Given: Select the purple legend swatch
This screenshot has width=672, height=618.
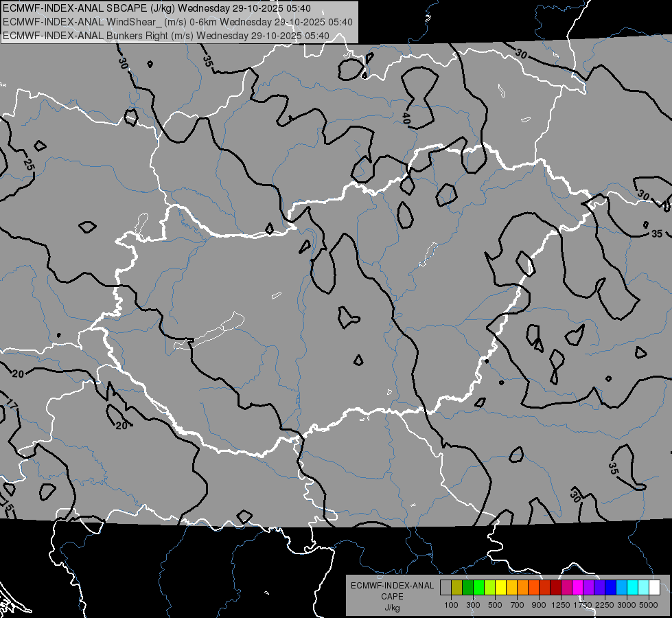Looking at the screenshot, I should (588, 588).
